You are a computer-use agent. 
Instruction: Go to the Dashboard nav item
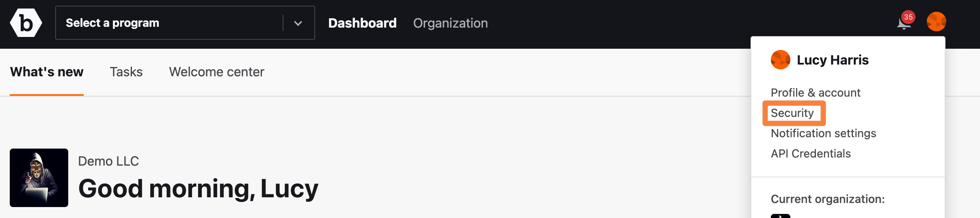(x=362, y=23)
